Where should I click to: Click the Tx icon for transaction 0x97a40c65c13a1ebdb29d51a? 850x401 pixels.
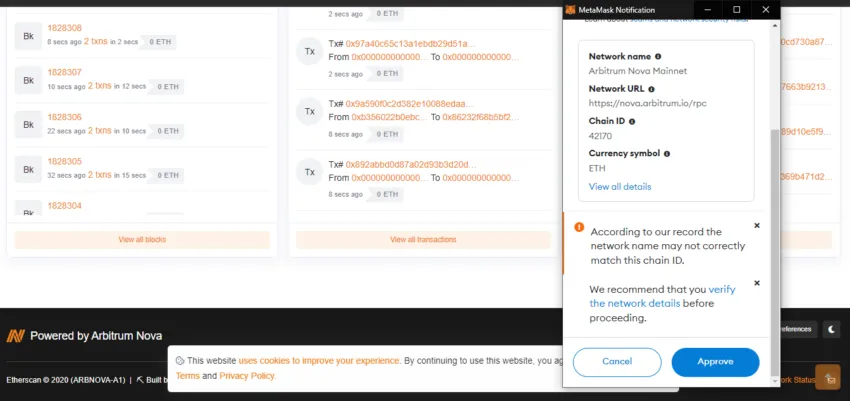pyautogui.click(x=310, y=51)
